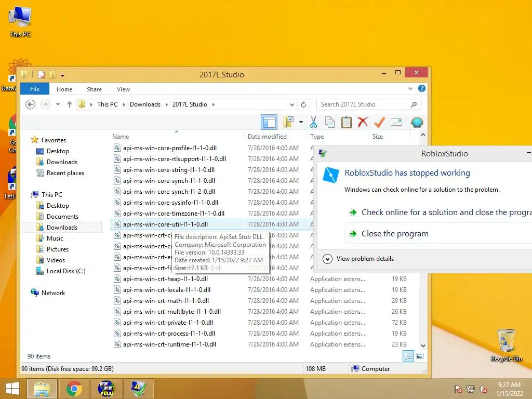Select api-ms-win-crt-math-l1-1-0.dll

tap(166, 301)
